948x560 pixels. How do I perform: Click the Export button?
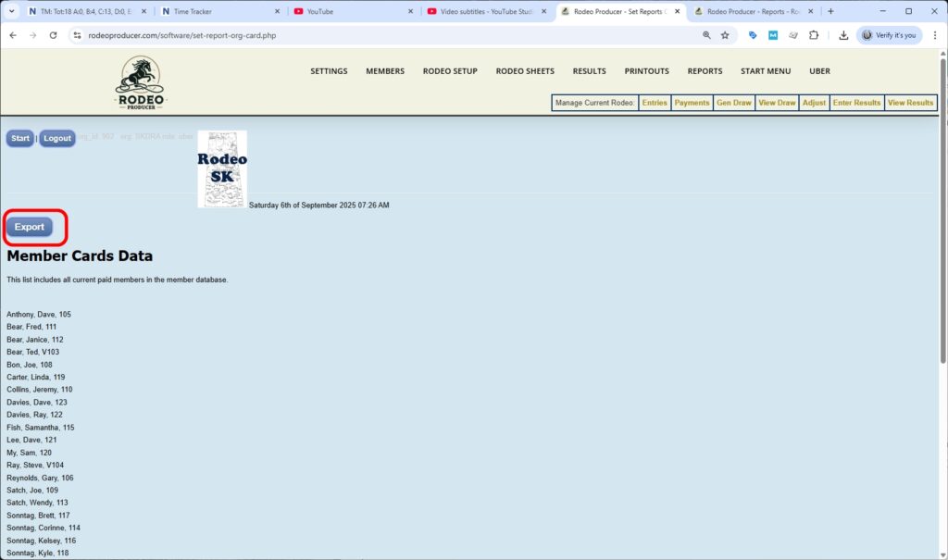pos(30,227)
